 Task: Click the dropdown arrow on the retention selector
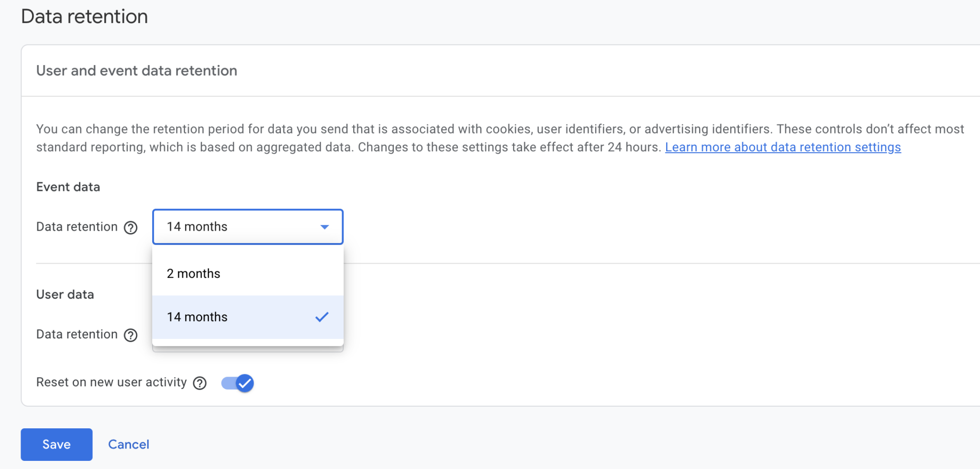click(x=324, y=227)
